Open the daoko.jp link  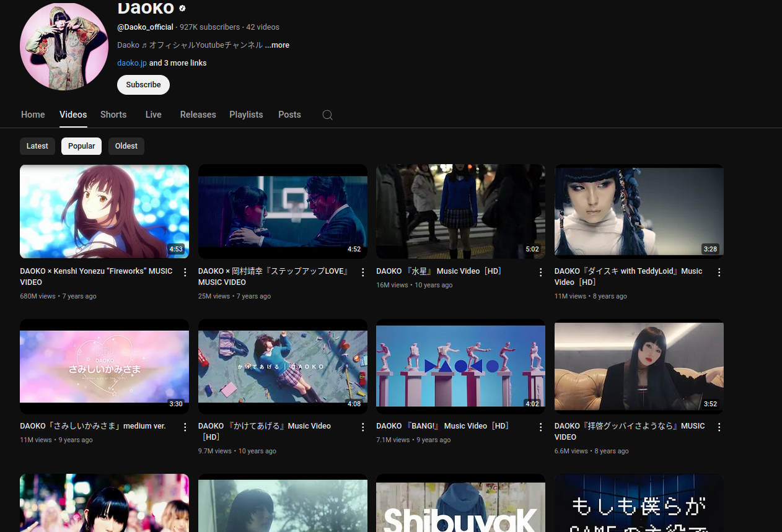[132, 63]
